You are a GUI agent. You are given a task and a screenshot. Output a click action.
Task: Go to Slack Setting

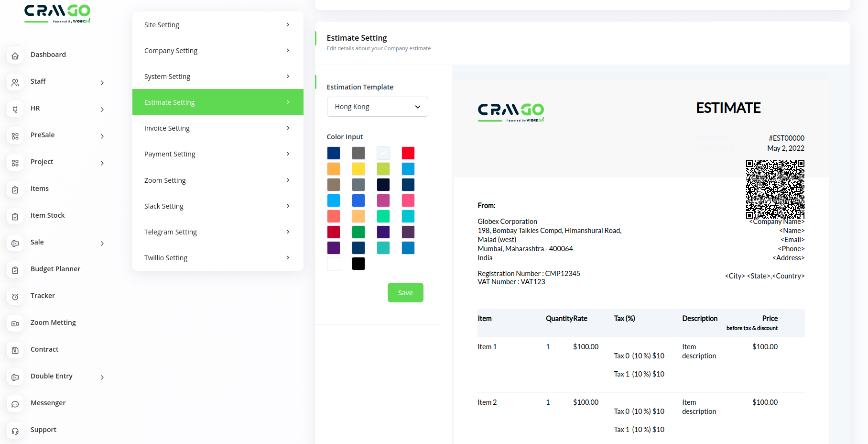coord(218,206)
